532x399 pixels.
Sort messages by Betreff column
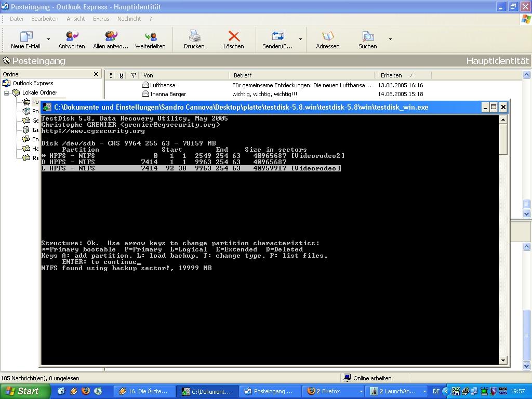pyautogui.click(x=302, y=75)
